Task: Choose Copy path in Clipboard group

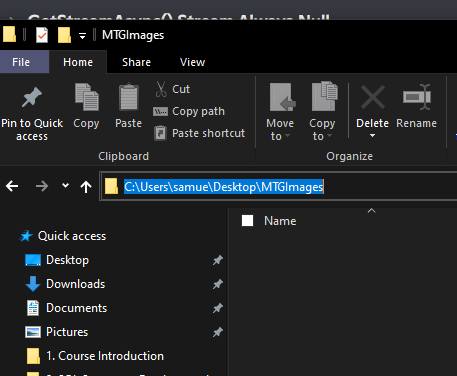Action: pos(189,111)
